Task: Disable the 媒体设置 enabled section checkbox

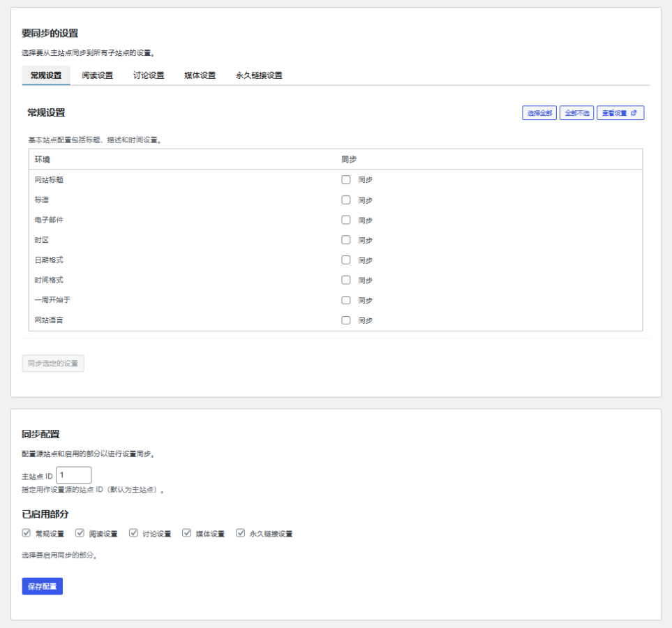Action: [187, 533]
